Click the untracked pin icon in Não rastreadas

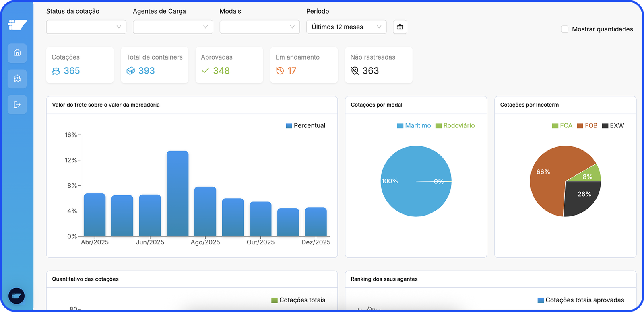(x=355, y=71)
